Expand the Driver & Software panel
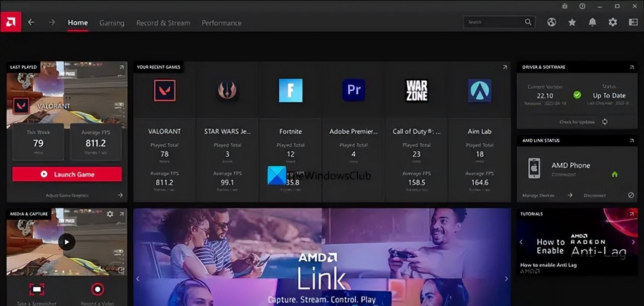Viewport: 644px width, 306px height. [632, 67]
